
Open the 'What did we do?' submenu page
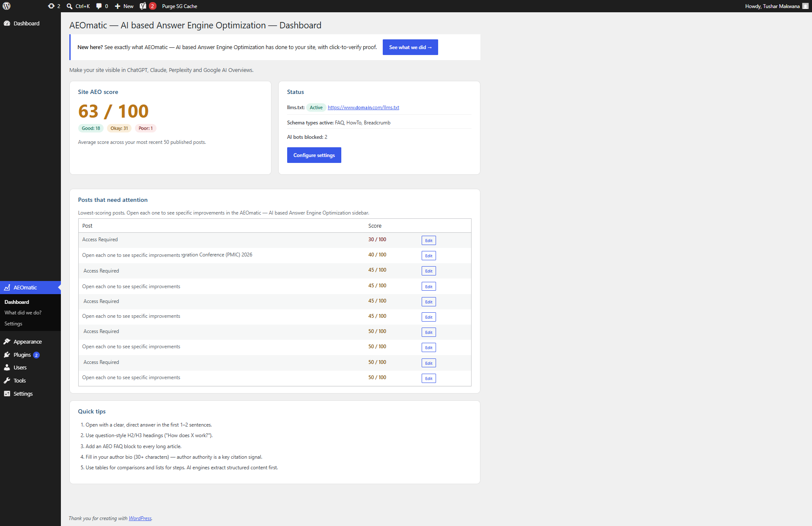(x=23, y=313)
